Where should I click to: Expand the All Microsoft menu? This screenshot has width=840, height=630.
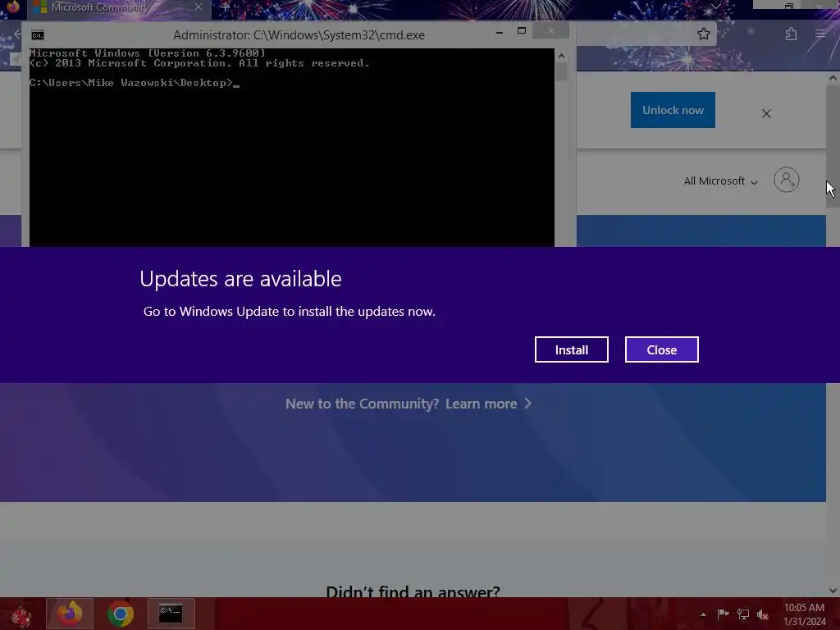pos(720,181)
